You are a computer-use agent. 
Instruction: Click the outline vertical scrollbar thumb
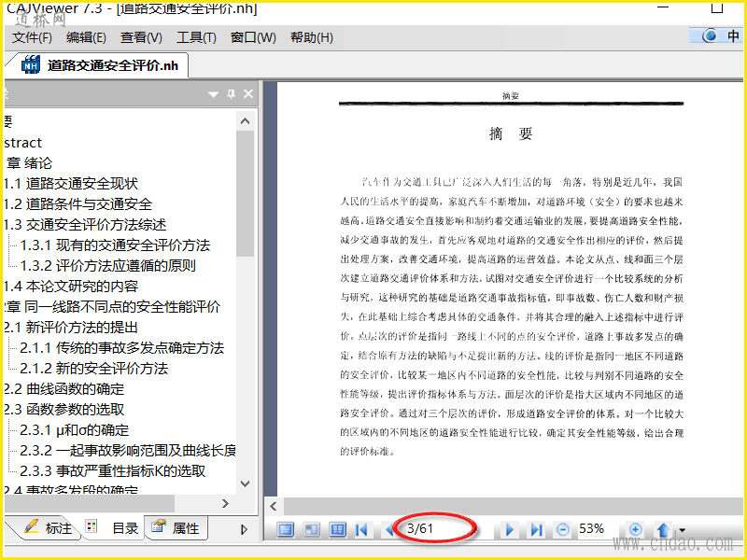tap(245, 193)
